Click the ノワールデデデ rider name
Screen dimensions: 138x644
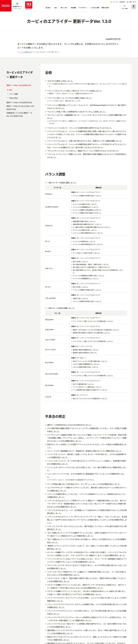pos(50,298)
